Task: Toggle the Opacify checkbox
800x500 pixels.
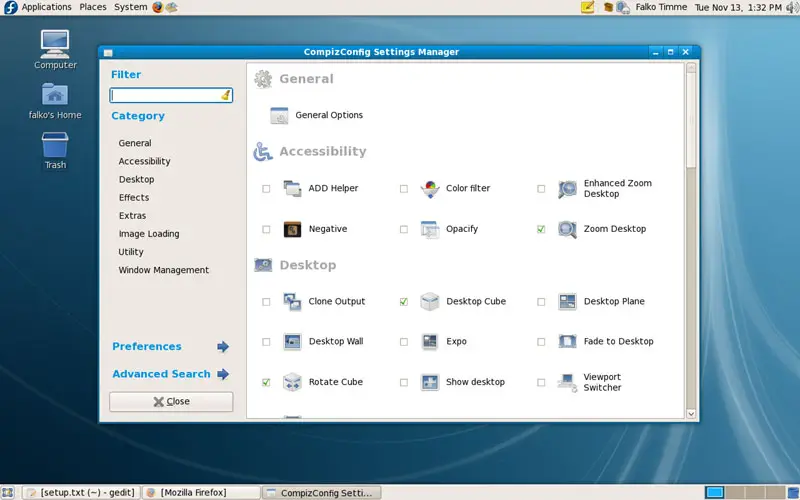Action: click(404, 230)
